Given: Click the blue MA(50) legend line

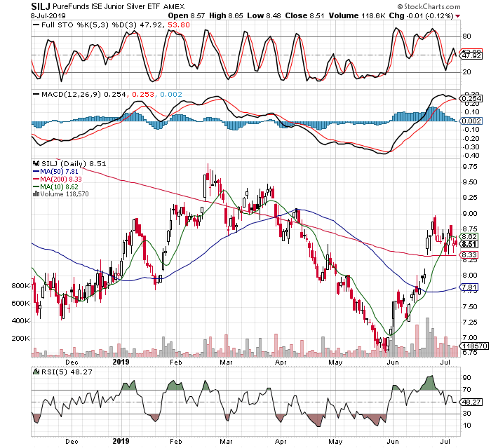Looking at the screenshot, I should coord(36,172).
